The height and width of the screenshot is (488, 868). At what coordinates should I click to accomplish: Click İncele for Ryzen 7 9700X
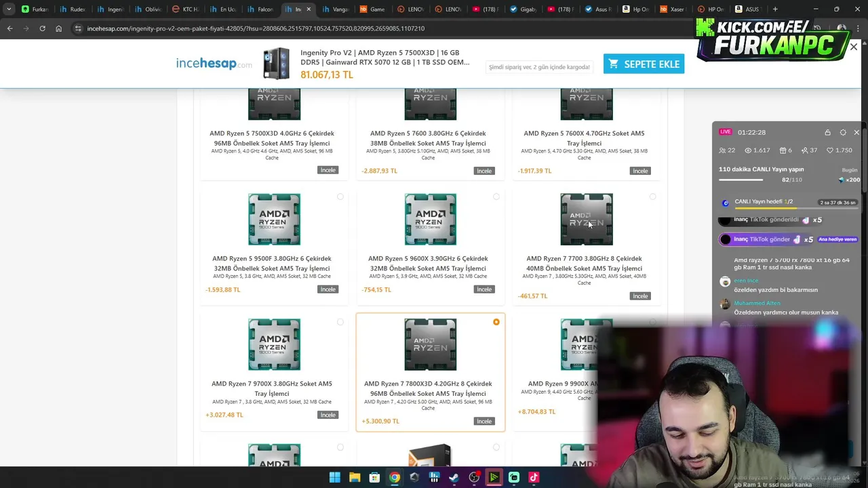coord(328,415)
